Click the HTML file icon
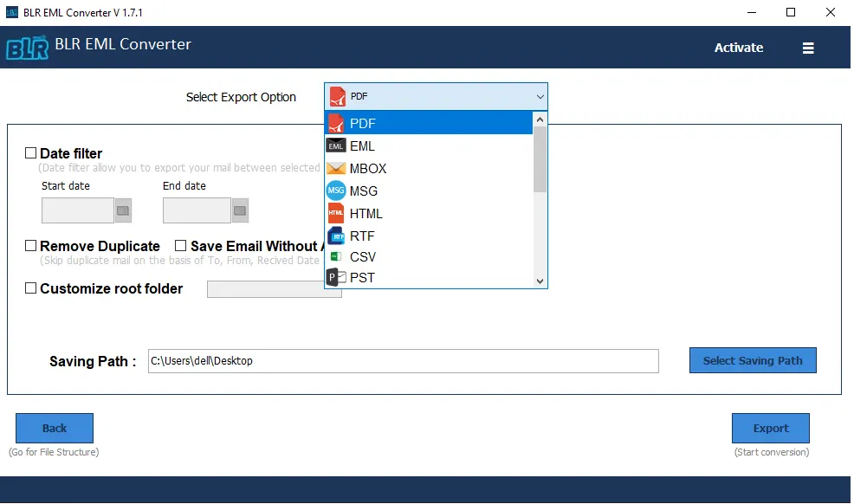The height and width of the screenshot is (504, 854). pyautogui.click(x=336, y=213)
